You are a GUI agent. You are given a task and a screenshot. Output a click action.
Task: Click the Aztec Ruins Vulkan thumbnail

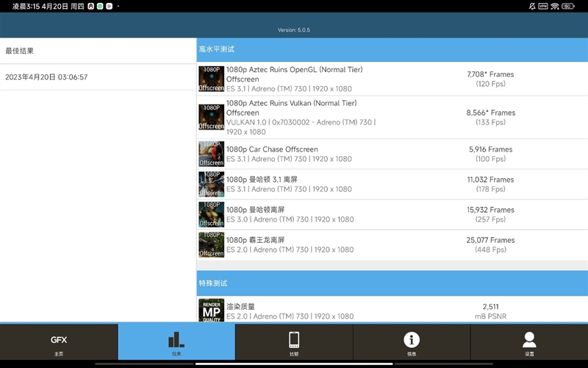tap(211, 117)
